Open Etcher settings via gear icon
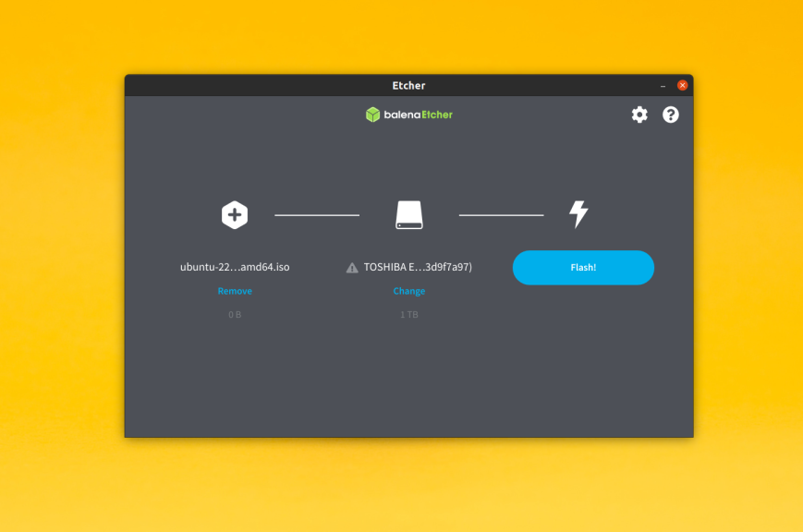The image size is (803, 532). click(639, 115)
